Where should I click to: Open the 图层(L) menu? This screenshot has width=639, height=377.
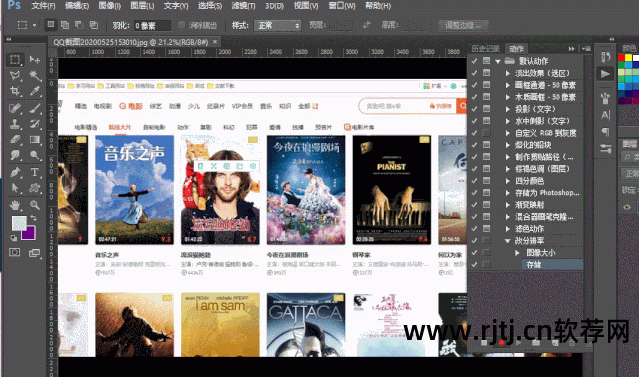pos(142,6)
